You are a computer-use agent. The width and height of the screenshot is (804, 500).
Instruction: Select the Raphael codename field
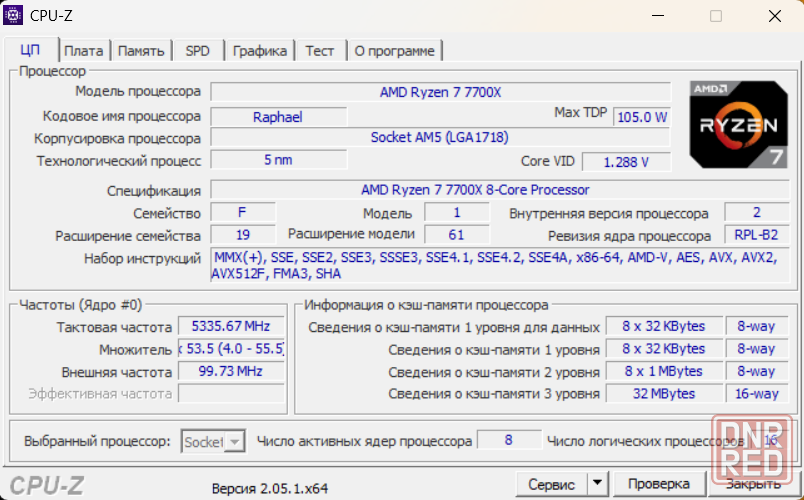tap(278, 117)
